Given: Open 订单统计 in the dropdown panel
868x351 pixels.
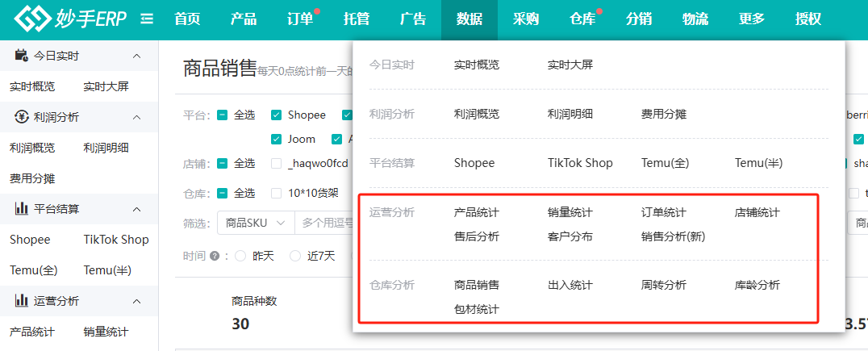Looking at the screenshot, I should pyautogui.click(x=664, y=212).
